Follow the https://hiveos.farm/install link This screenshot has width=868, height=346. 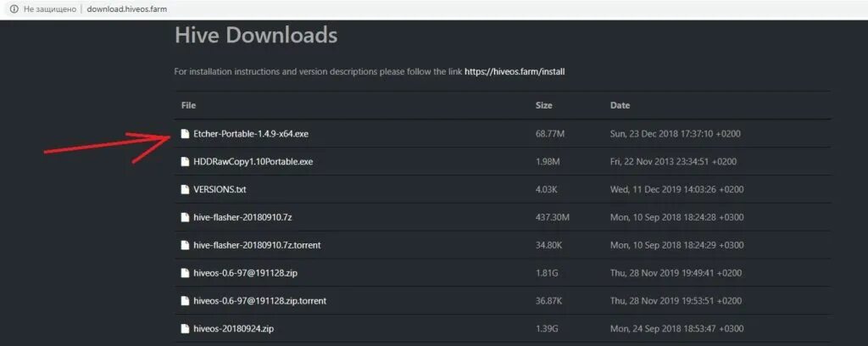point(515,72)
